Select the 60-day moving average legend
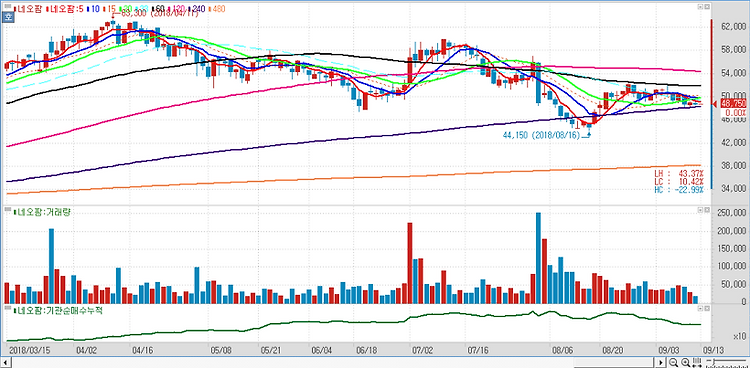This screenshot has width=750, height=368. [x=159, y=9]
